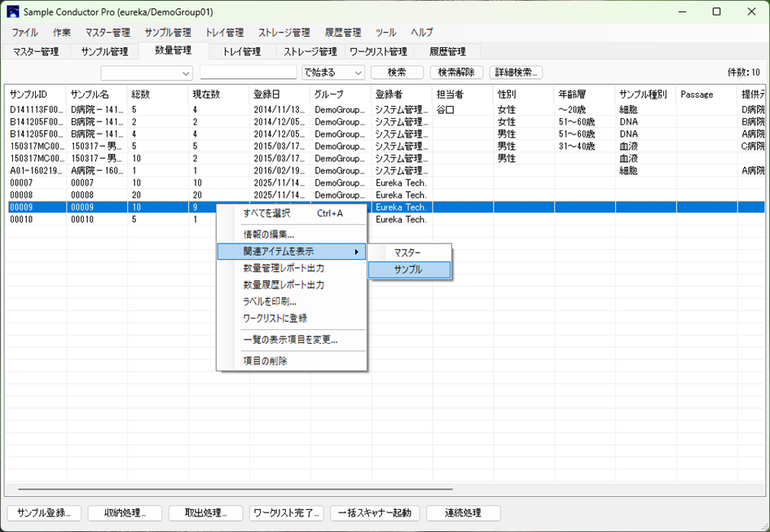This screenshot has width=770, height=532.
Task: Choose 項目の削除 in context menu
Action: point(265,361)
